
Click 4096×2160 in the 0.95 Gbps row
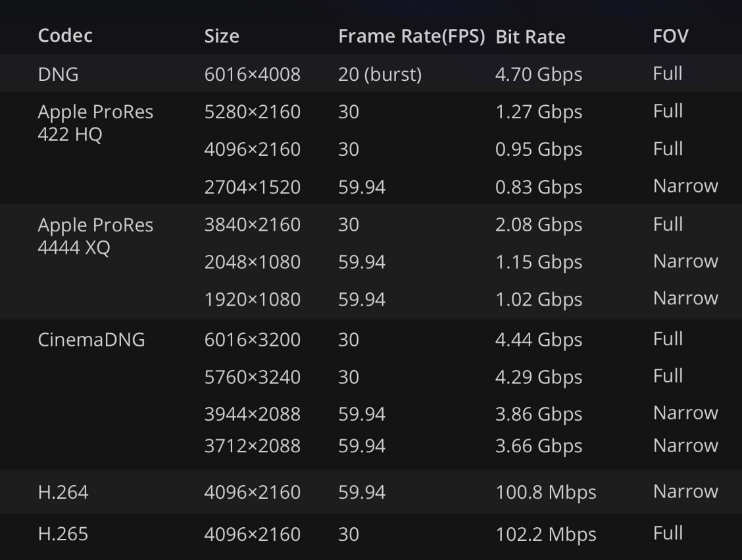(x=252, y=149)
